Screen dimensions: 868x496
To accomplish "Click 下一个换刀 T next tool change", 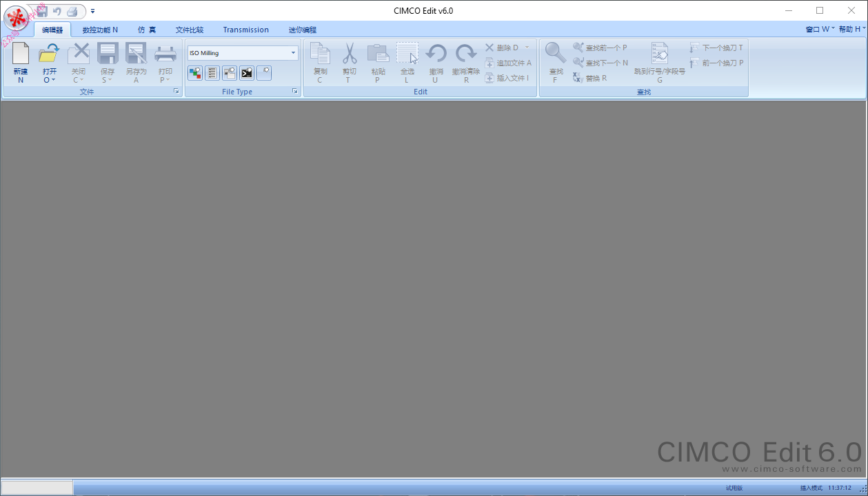I will point(716,48).
